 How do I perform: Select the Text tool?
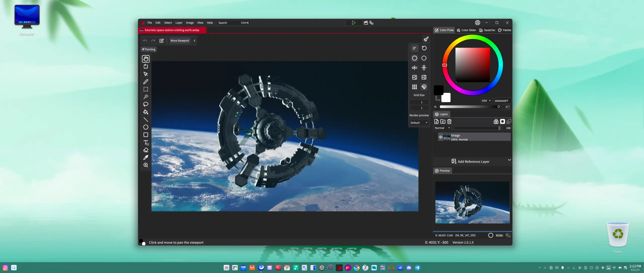coord(146,143)
